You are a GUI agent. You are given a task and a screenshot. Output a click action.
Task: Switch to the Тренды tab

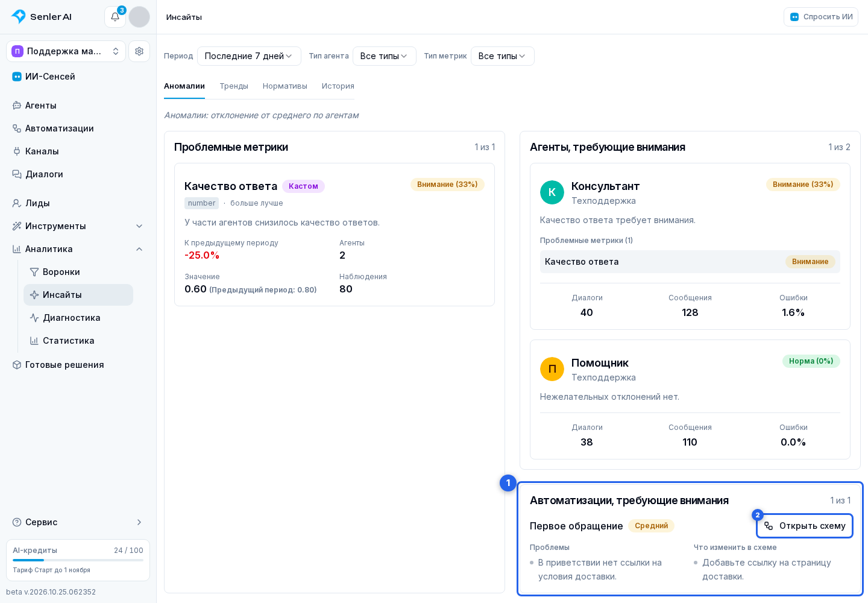234,86
